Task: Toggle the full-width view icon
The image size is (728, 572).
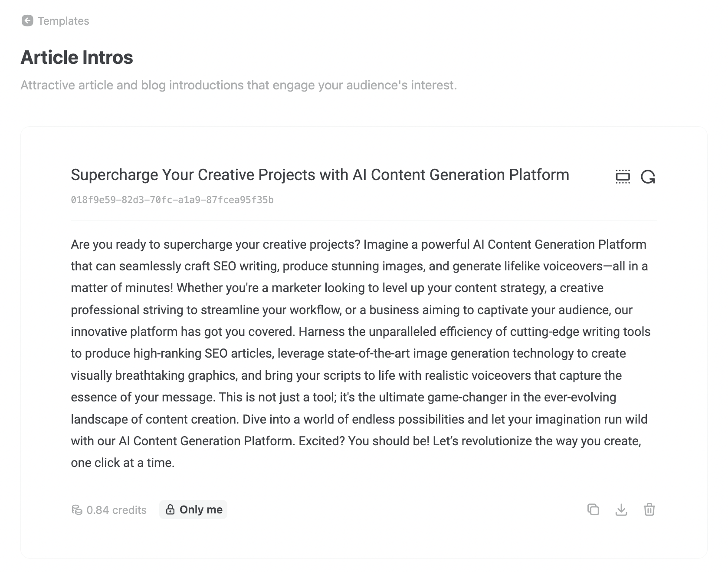Action: [x=623, y=177]
